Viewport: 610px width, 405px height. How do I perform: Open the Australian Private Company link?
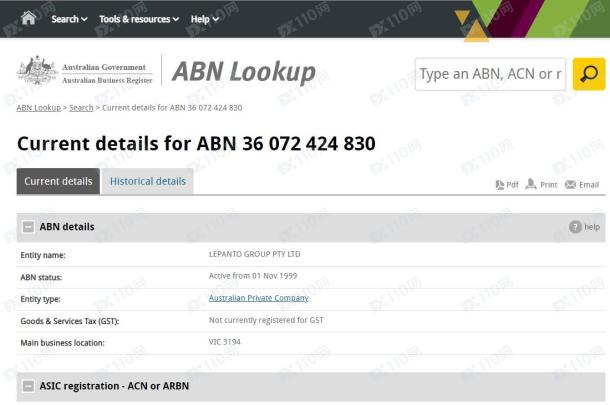click(258, 298)
